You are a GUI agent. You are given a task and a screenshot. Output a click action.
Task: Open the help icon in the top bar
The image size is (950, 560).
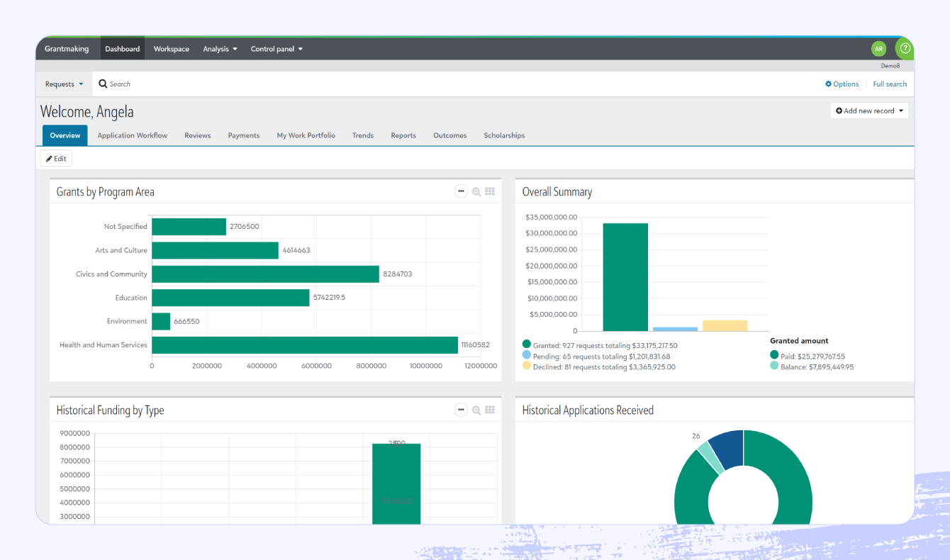(x=905, y=48)
